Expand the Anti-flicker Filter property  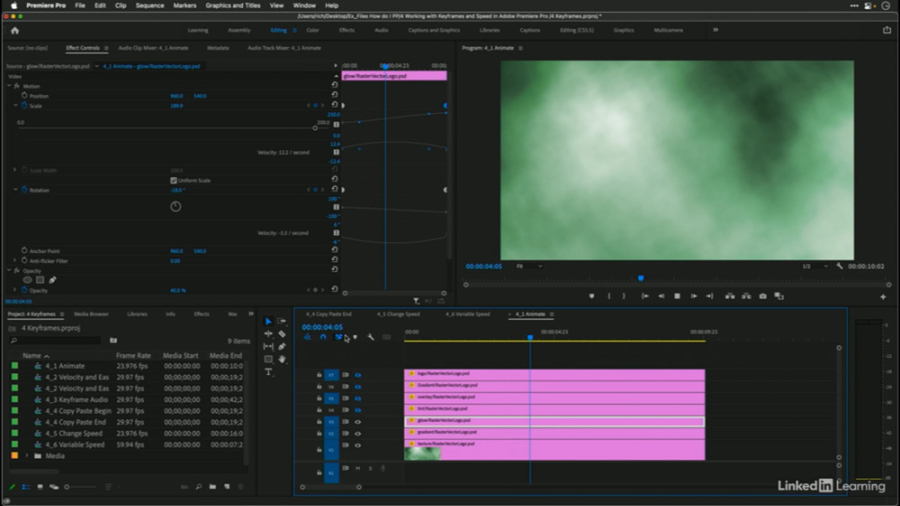(x=15, y=260)
